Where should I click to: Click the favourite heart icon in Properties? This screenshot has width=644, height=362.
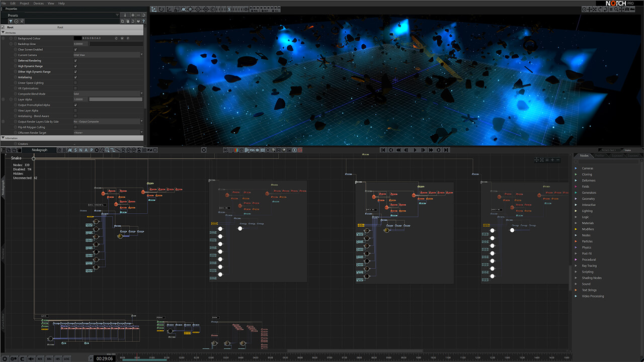tap(138, 21)
